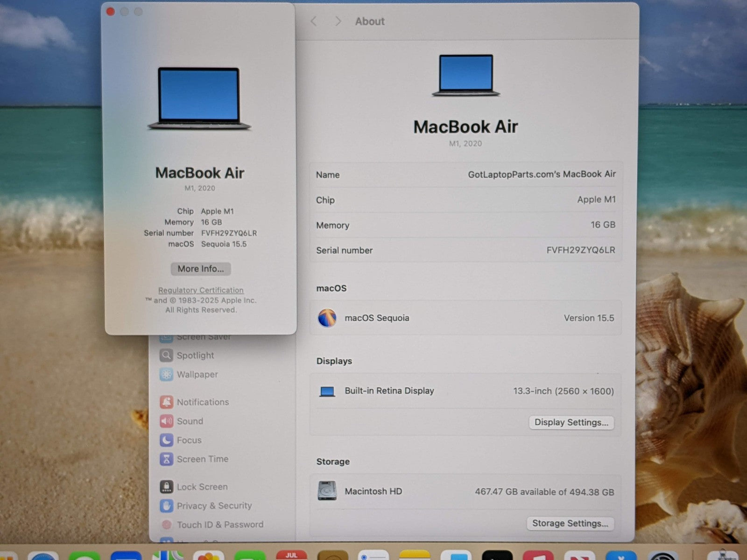Viewport: 747px width, 560px height.
Task: Navigate back with the left chevron
Action: click(x=314, y=21)
